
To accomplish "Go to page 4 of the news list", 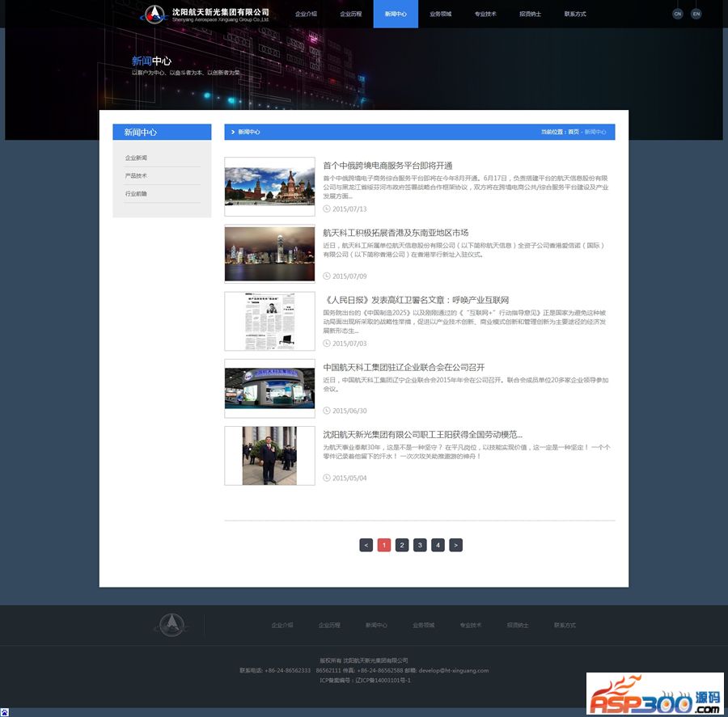I will 438,545.
